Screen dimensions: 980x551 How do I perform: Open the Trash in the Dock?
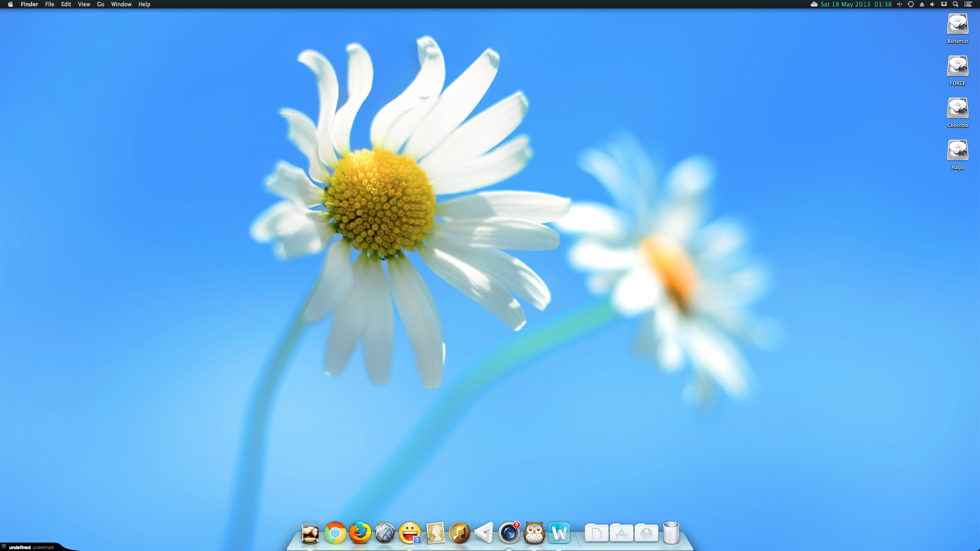[671, 533]
